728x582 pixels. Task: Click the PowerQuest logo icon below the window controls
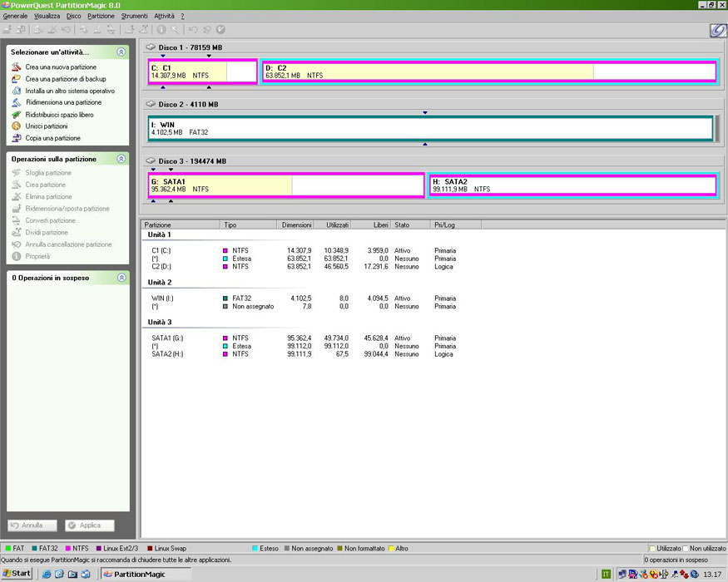718,31
